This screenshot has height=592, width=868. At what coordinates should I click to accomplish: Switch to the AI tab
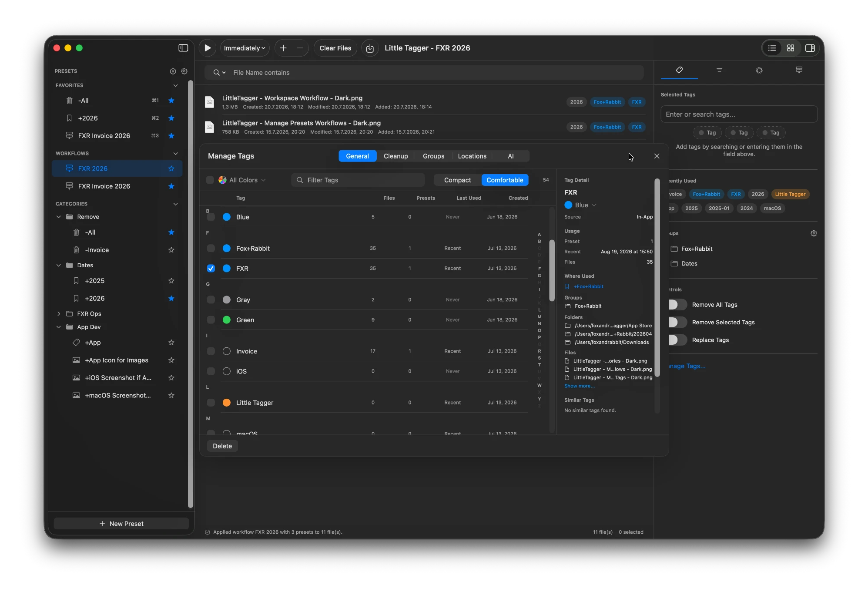coord(511,156)
